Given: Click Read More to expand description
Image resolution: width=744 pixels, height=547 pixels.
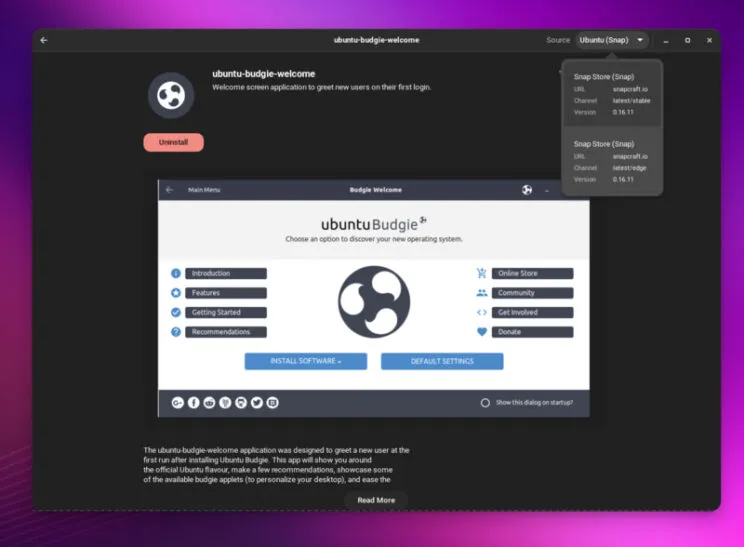Looking at the screenshot, I should pyautogui.click(x=376, y=500).
